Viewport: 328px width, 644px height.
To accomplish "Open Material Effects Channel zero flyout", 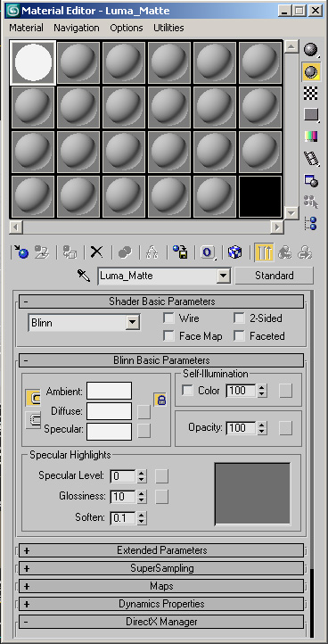I will point(208,252).
